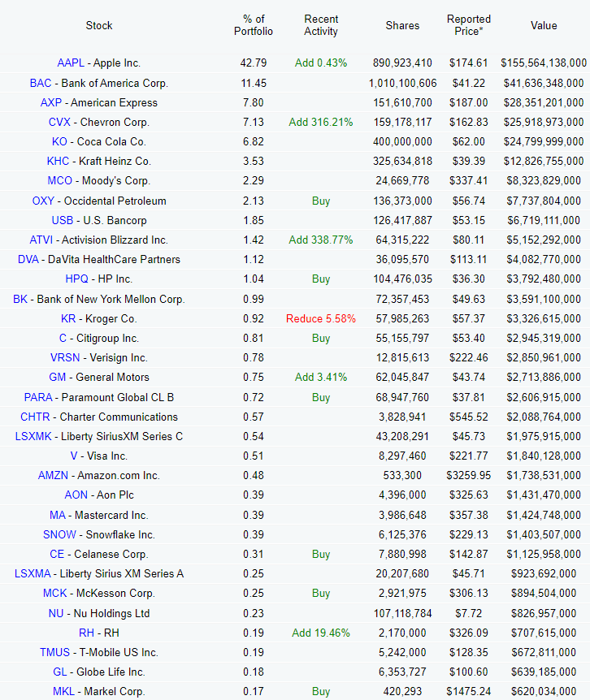The width and height of the screenshot is (590, 700).
Task: Click the % of Portfolio column header
Action: point(254,25)
